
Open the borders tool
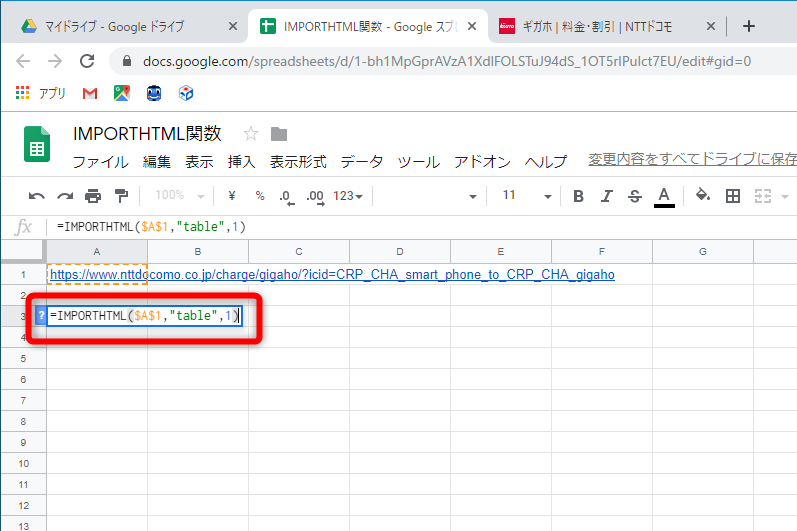[x=732, y=196]
